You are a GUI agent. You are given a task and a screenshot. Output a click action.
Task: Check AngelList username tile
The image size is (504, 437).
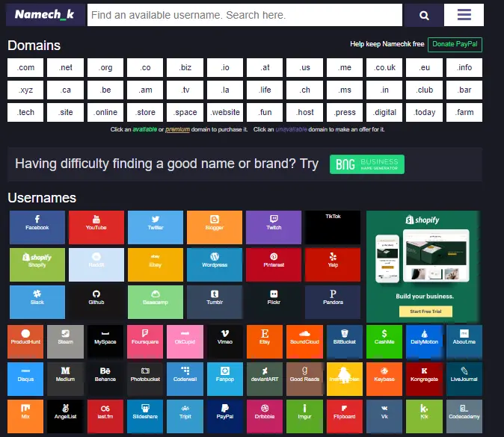pos(65,416)
